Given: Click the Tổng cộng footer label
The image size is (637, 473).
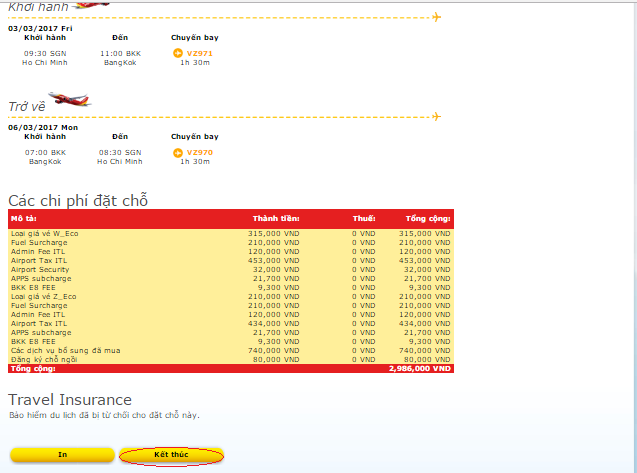Looking at the screenshot, I should [33, 369].
